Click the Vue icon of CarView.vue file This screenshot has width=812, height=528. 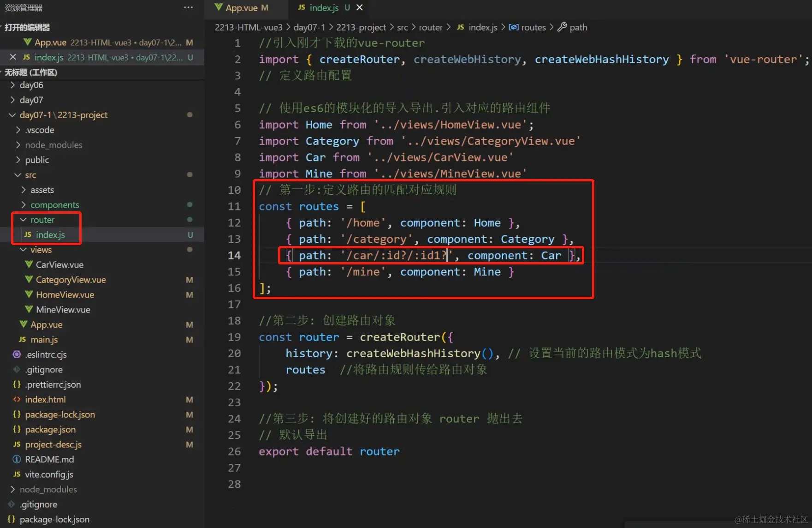(x=29, y=264)
